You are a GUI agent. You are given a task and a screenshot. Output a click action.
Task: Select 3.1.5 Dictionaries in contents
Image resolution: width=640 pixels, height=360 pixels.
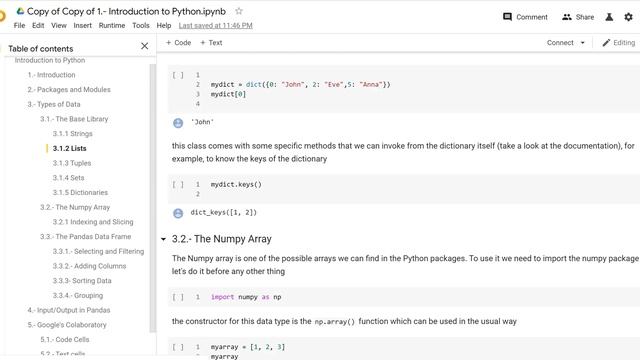(80, 192)
